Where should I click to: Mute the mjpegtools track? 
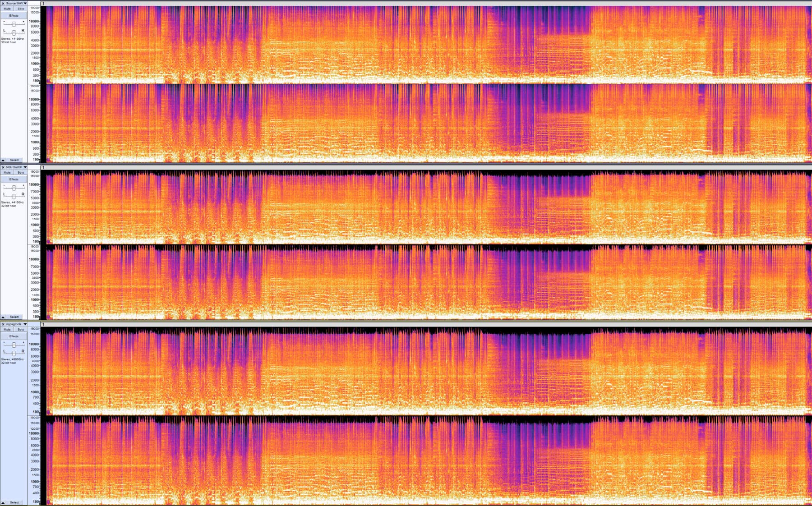coord(7,329)
